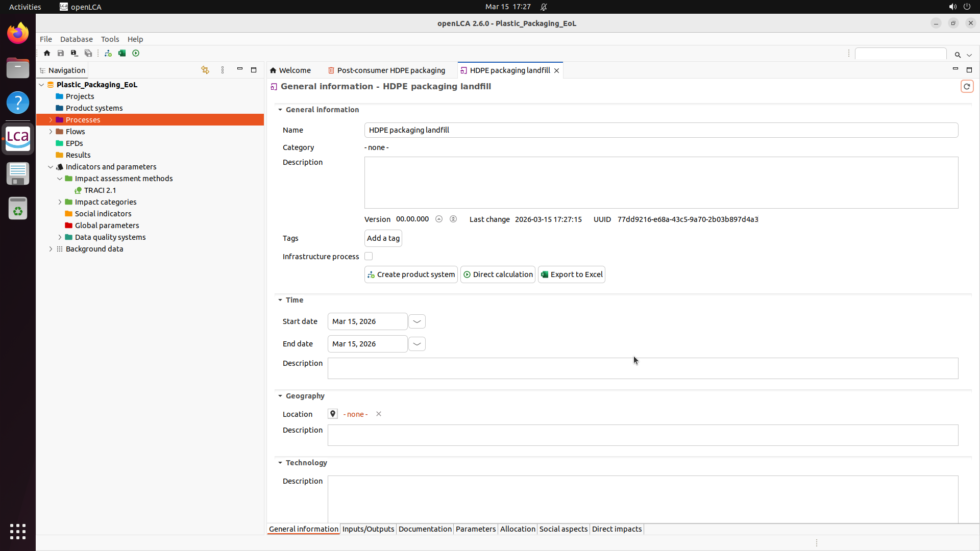Click the Home icon in the toolbar
Screen dimensions: 980x551
coord(47,53)
